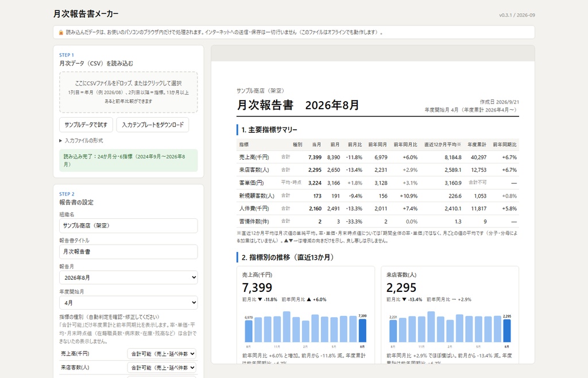
Task: Click 売上高 直近12か月平均 value 8,184.8
Action: pyautogui.click(x=452, y=157)
